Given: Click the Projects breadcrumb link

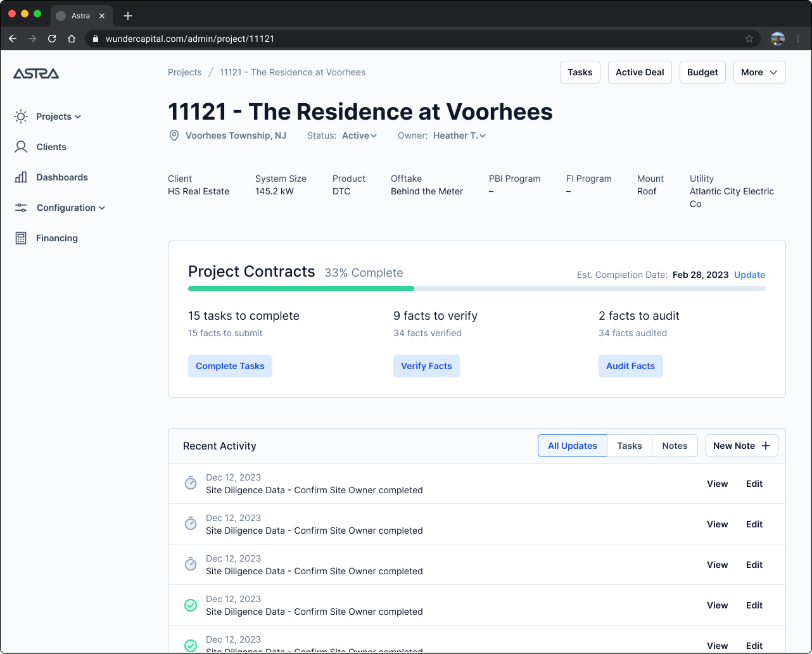Looking at the screenshot, I should [185, 72].
